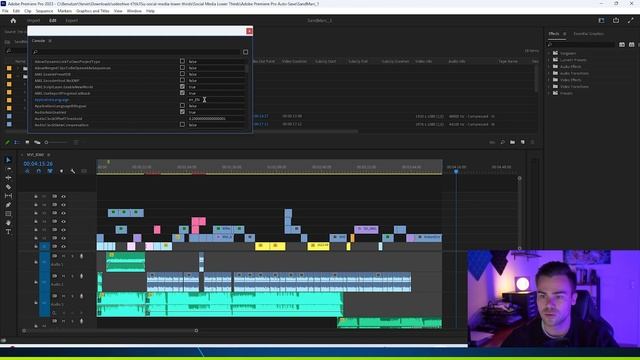The width and height of the screenshot is (640, 360).
Task: Switch Project panel to List View
Action: (17, 142)
